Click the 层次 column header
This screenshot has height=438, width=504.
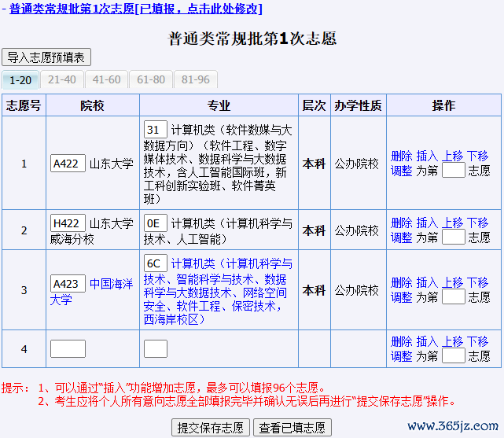click(314, 105)
